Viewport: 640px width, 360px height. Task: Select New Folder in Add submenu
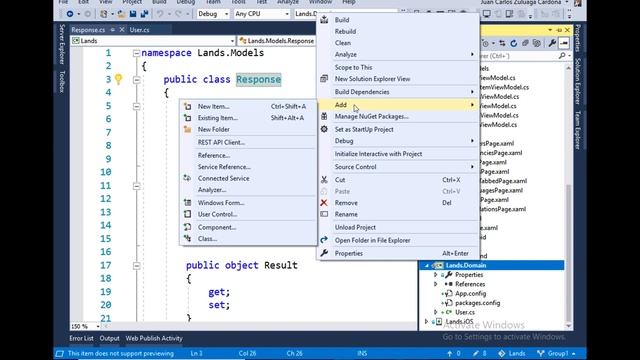[x=248, y=129]
